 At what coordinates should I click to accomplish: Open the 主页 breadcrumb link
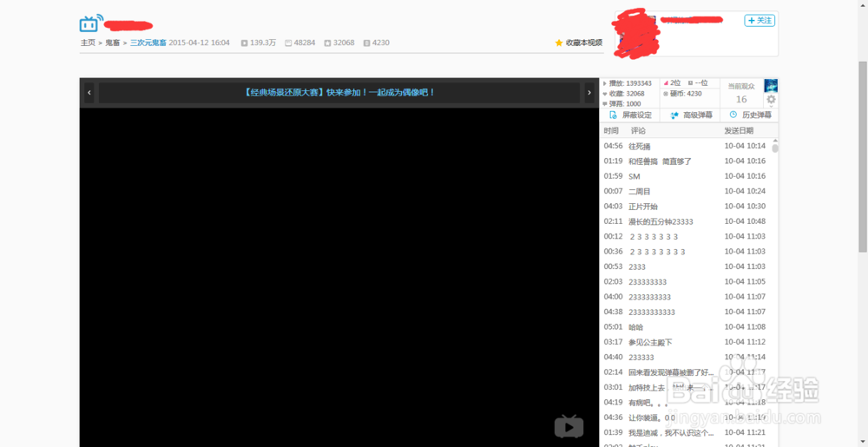pos(88,43)
